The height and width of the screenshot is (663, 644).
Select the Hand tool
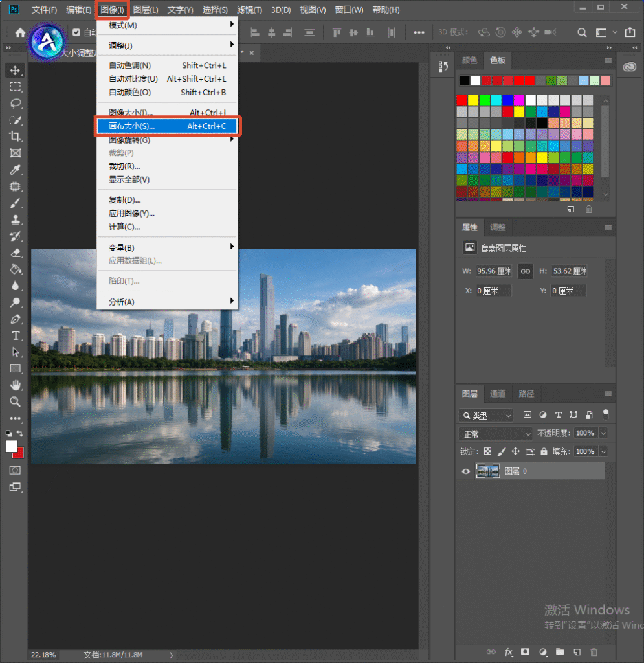pyautogui.click(x=16, y=385)
